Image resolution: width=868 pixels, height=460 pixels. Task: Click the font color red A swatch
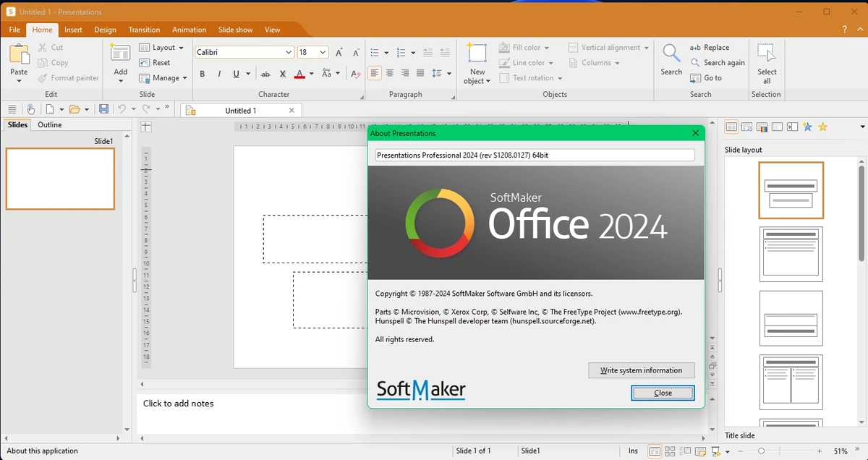pyautogui.click(x=299, y=74)
